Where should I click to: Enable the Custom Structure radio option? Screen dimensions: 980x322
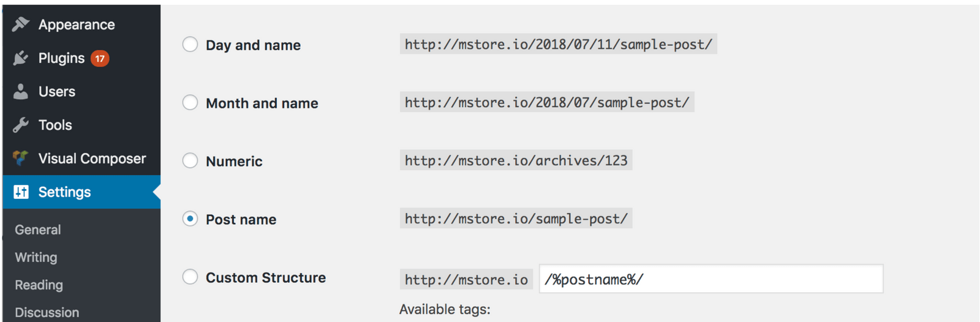click(x=190, y=277)
